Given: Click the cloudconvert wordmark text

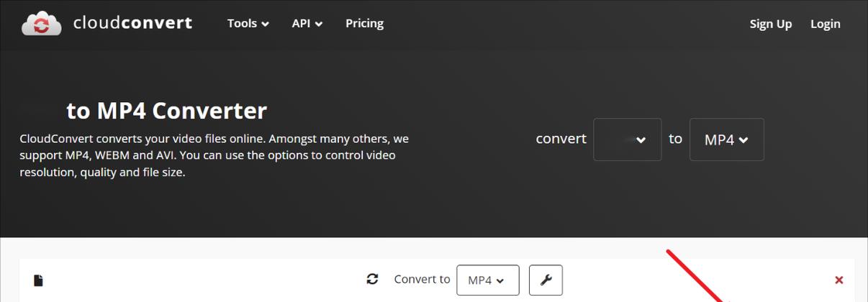Looking at the screenshot, I should click(132, 23).
